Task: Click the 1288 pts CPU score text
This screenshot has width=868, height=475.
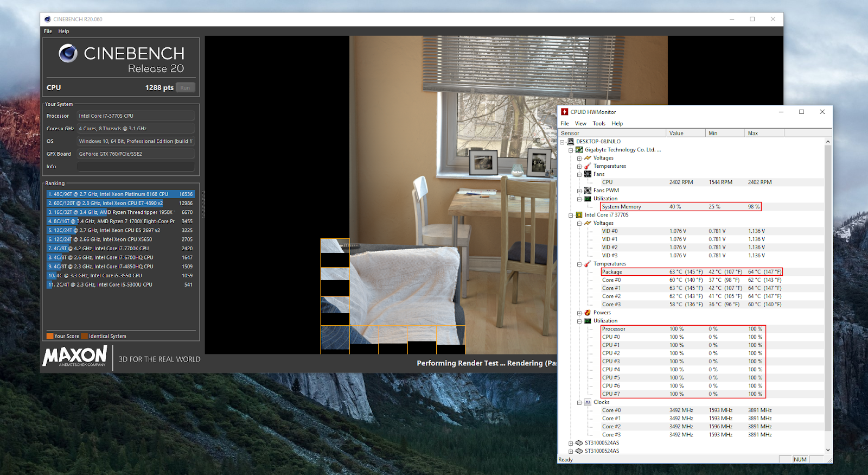Action: pos(159,87)
